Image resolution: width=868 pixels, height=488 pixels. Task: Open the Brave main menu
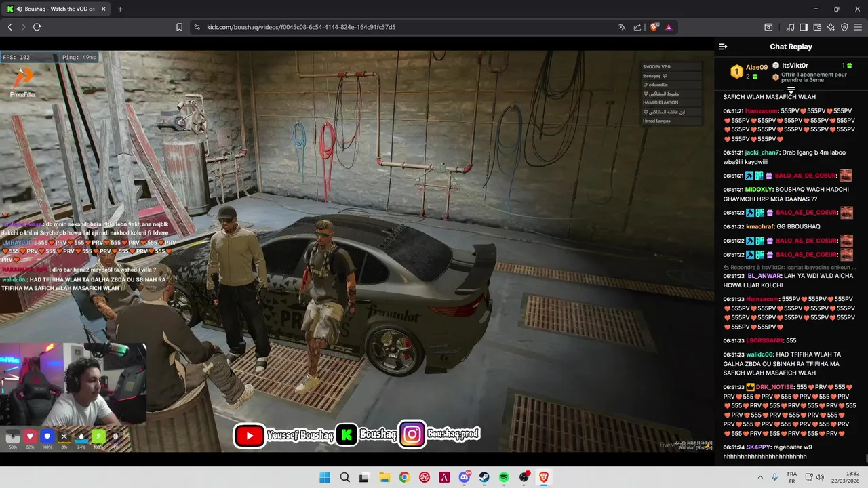point(858,27)
